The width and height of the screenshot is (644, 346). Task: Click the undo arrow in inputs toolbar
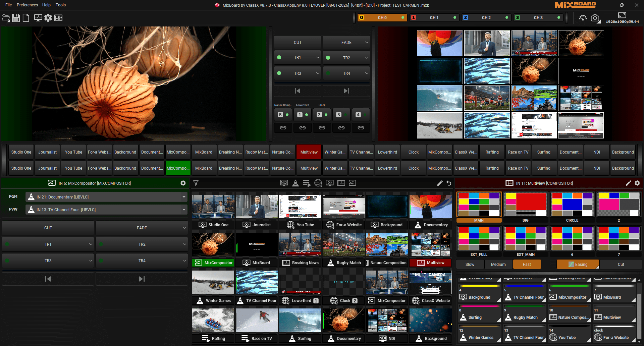449,183
